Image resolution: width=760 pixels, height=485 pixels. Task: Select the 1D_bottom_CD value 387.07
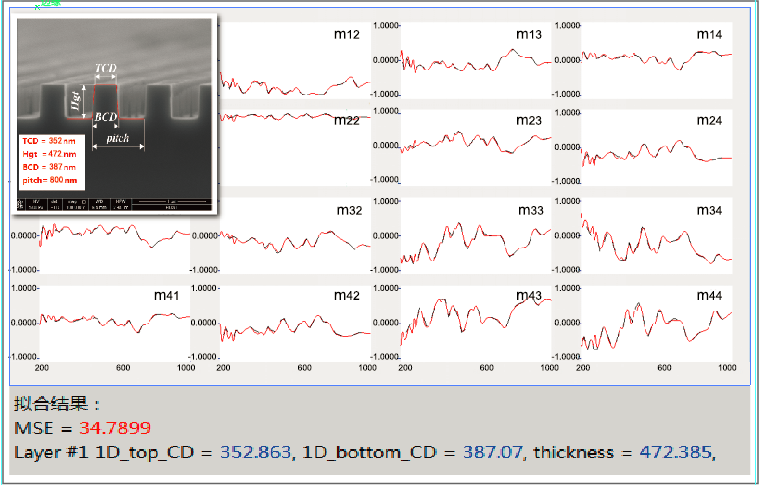point(492,452)
